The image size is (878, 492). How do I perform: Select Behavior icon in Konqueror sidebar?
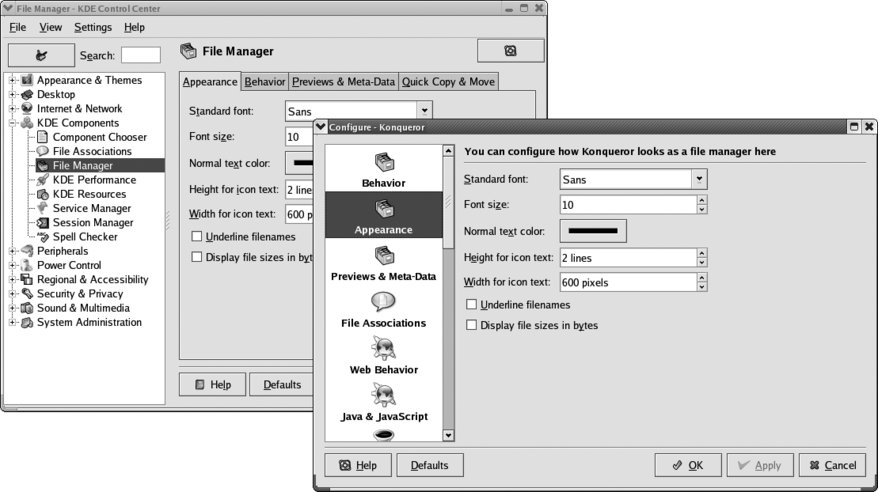[x=383, y=163]
